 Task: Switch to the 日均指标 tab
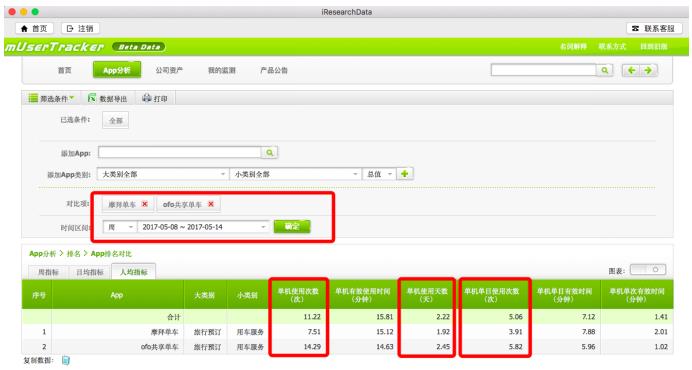(90, 272)
